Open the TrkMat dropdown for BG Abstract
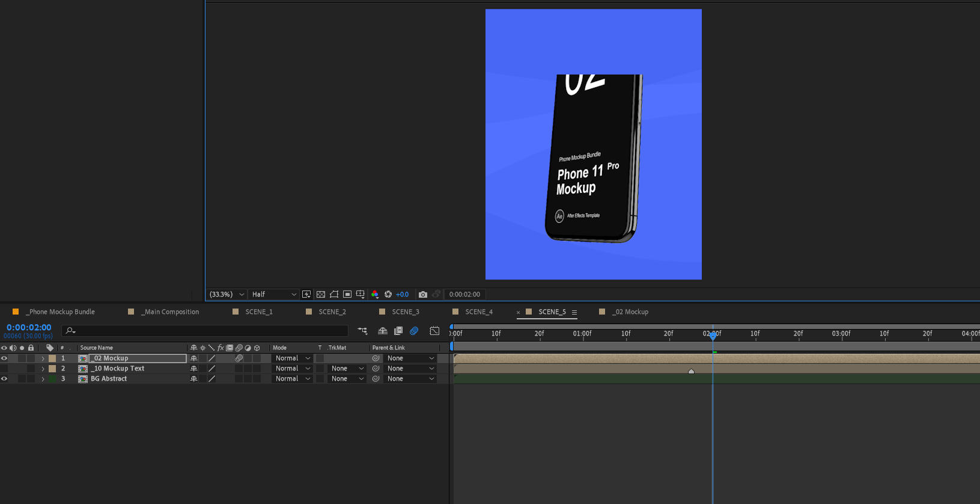The width and height of the screenshot is (980, 504). tap(347, 379)
